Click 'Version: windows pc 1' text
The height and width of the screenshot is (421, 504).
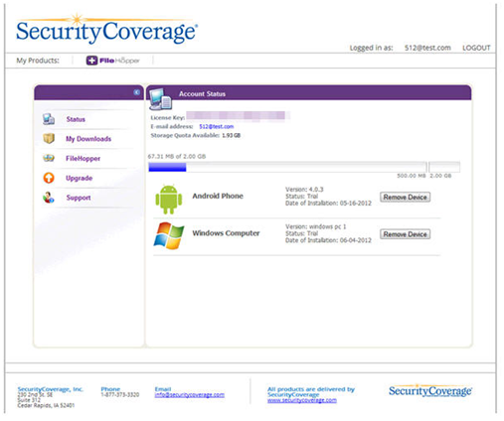[315, 226]
